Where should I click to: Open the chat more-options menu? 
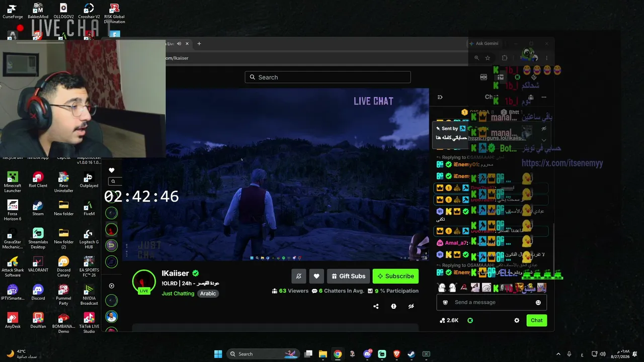point(543,97)
